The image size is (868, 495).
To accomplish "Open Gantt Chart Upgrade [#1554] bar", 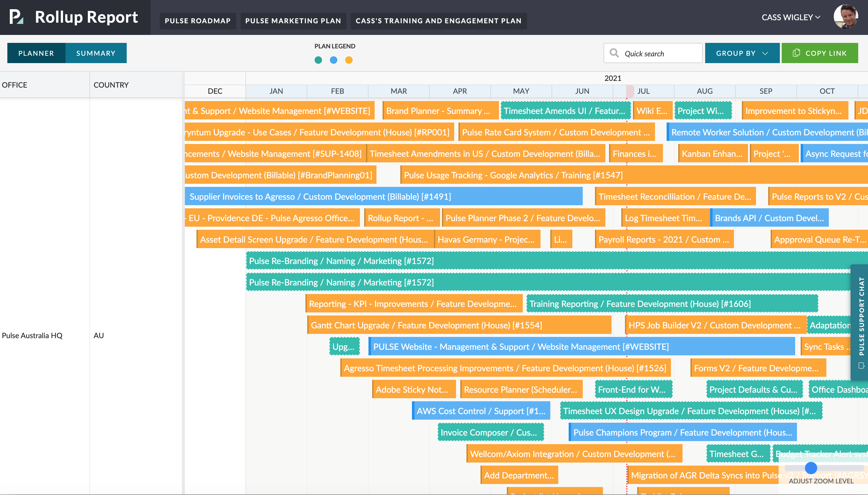I will (459, 325).
